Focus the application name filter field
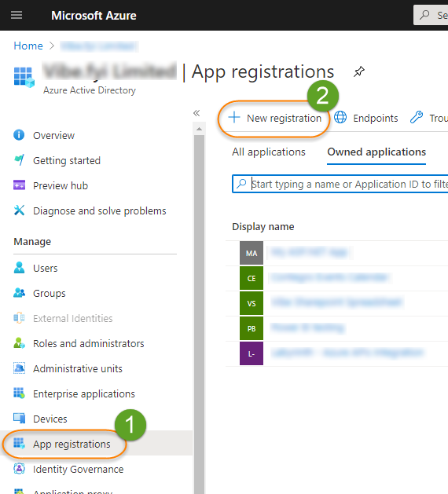The height and width of the screenshot is (494, 448). [x=340, y=184]
